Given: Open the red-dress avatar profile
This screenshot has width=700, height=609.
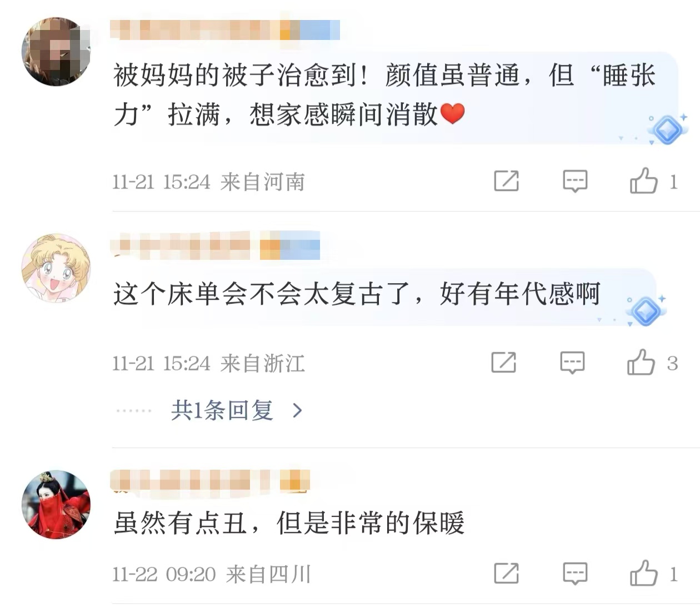Looking at the screenshot, I should pos(56,505).
